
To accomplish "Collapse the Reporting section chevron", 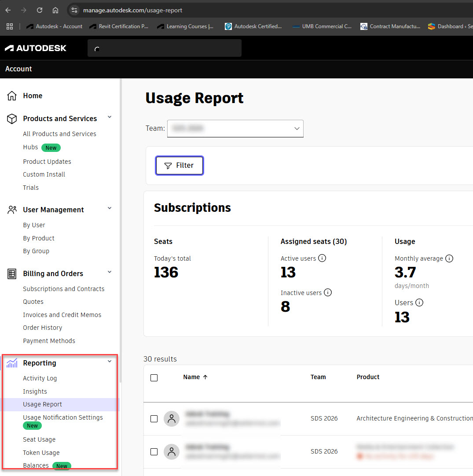I will (x=110, y=362).
